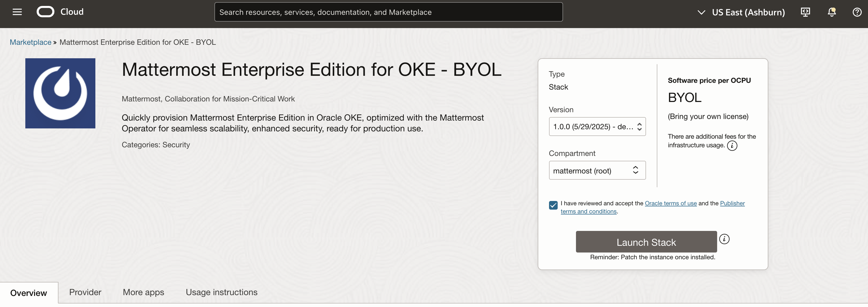Open the Oracle terms of use link
Viewport: 868px width, 307px height.
[x=671, y=203]
